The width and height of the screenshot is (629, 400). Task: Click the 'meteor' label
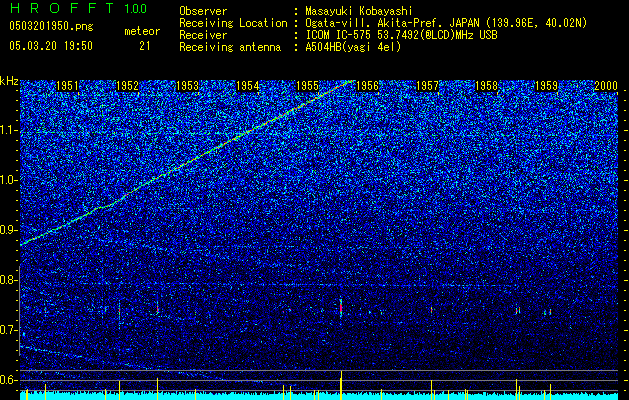coord(142,31)
